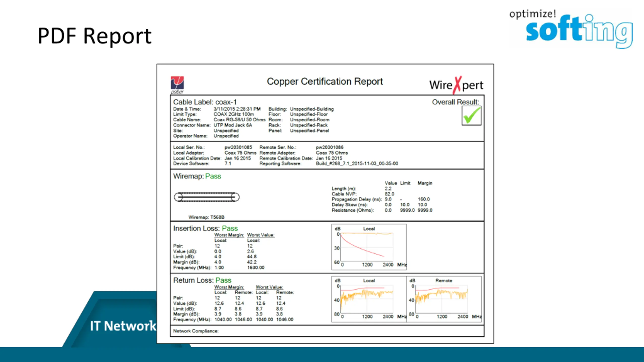Image resolution: width=644 pixels, height=362 pixels.
Task: Click the "Operator Name:" label
Action: pyautogui.click(x=190, y=136)
